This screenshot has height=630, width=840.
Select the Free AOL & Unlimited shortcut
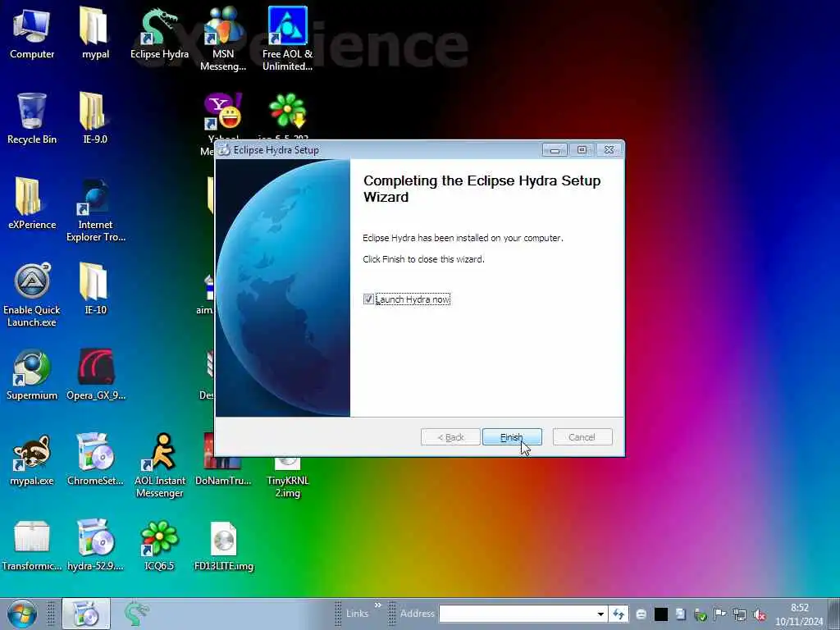pyautogui.click(x=287, y=39)
